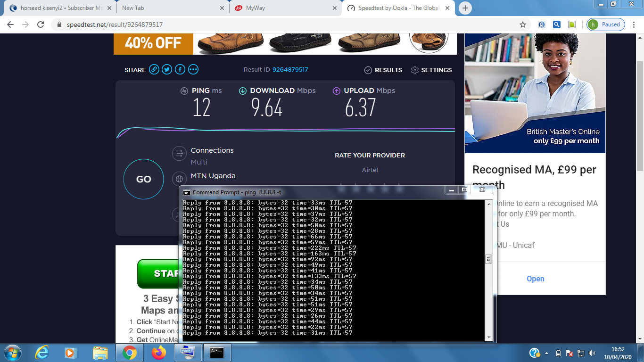
Task: Click the Connections mode icon
Action: click(179, 153)
